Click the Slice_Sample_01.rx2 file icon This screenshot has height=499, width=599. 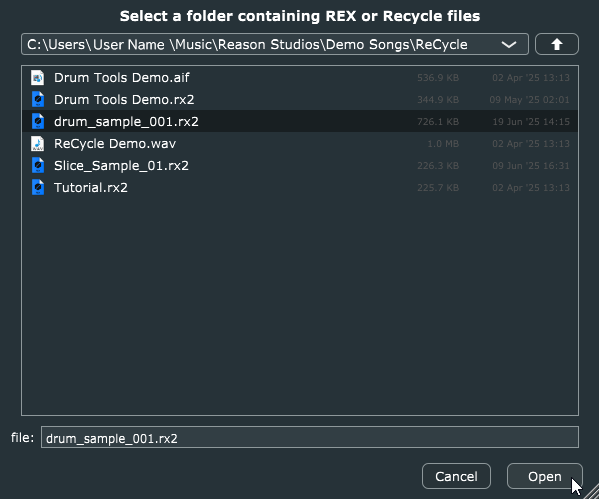pos(37,165)
